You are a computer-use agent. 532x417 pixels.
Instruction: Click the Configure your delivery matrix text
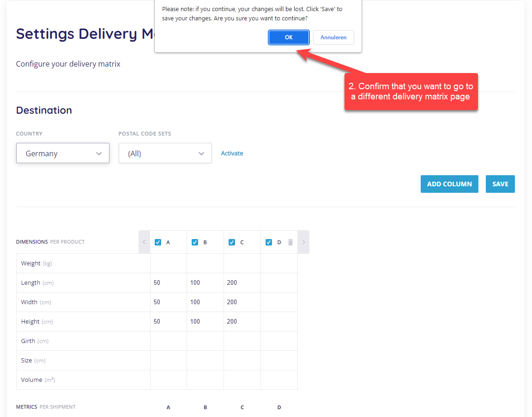coord(68,64)
